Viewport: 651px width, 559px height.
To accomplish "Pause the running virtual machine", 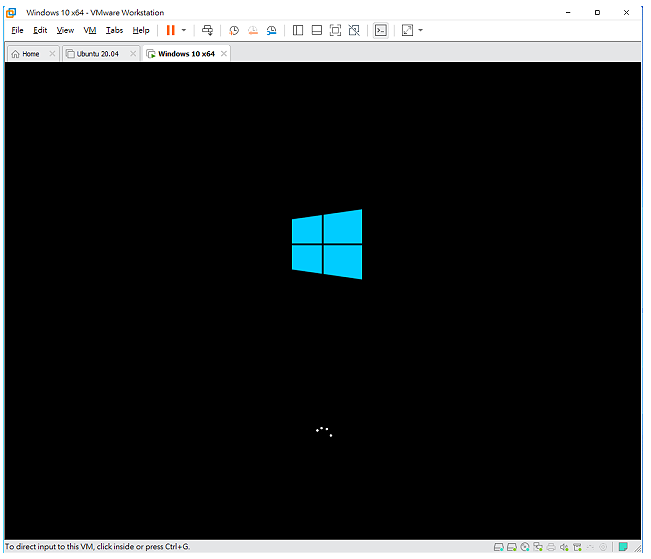I will [171, 30].
